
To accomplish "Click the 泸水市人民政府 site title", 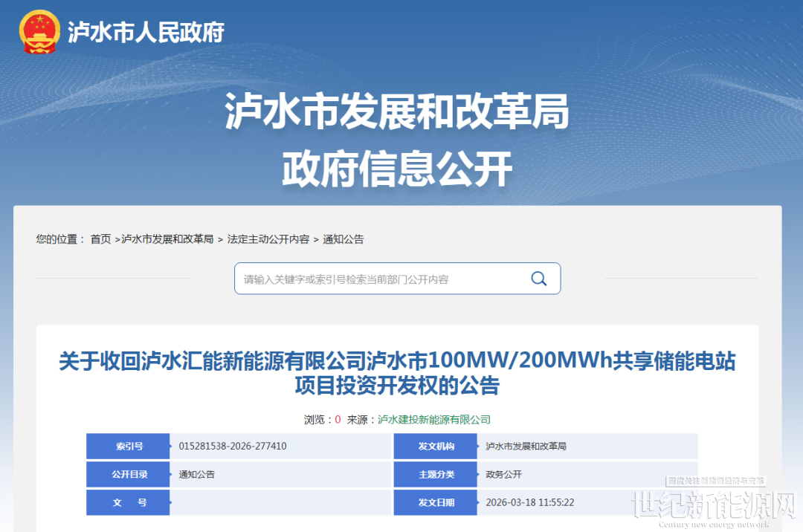I will 146,32.
